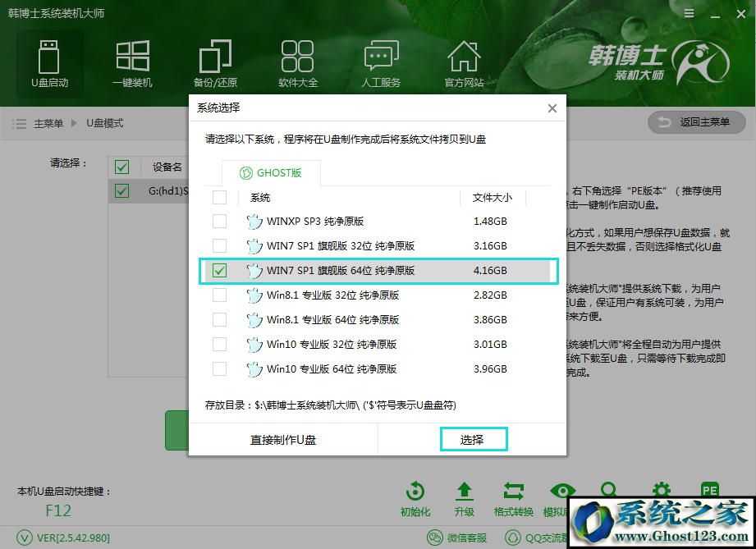Check WIN7 SP1 旗舰版 32位 checkbox
Viewport: 756px width, 549px height.
[219, 246]
